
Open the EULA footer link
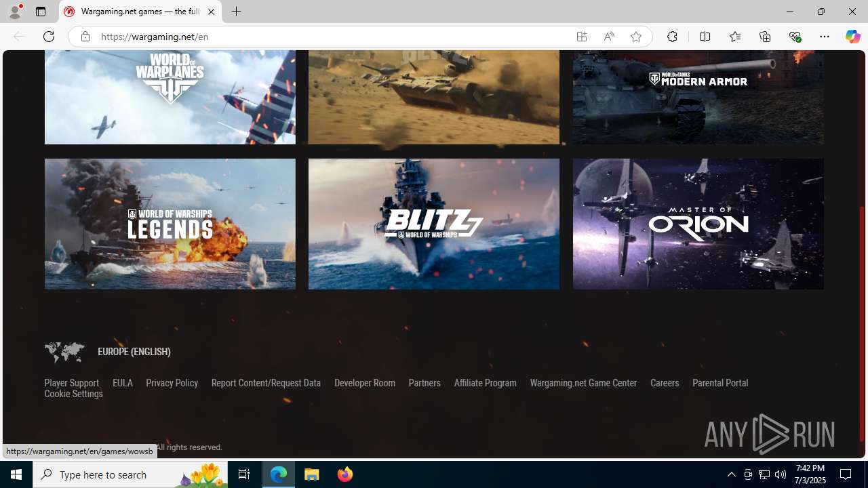(122, 383)
